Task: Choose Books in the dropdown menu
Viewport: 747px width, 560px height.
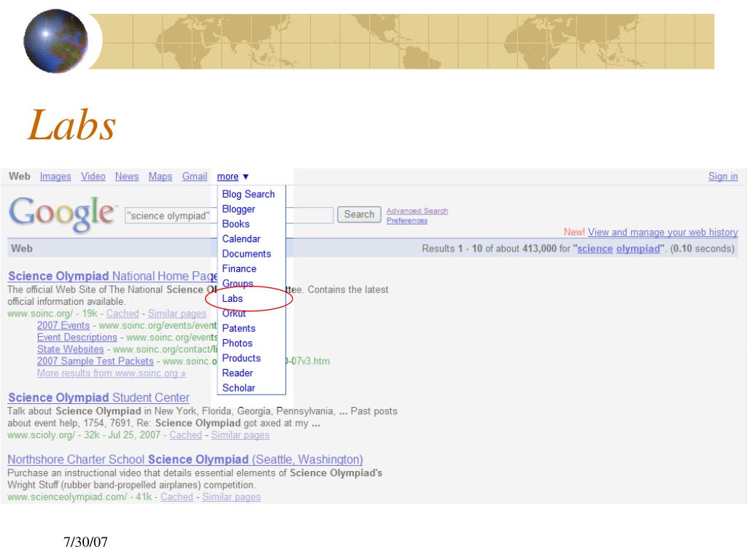Action: (236, 224)
